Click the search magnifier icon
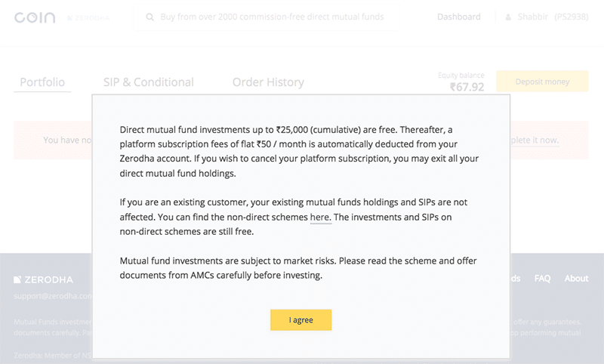 coord(149,17)
